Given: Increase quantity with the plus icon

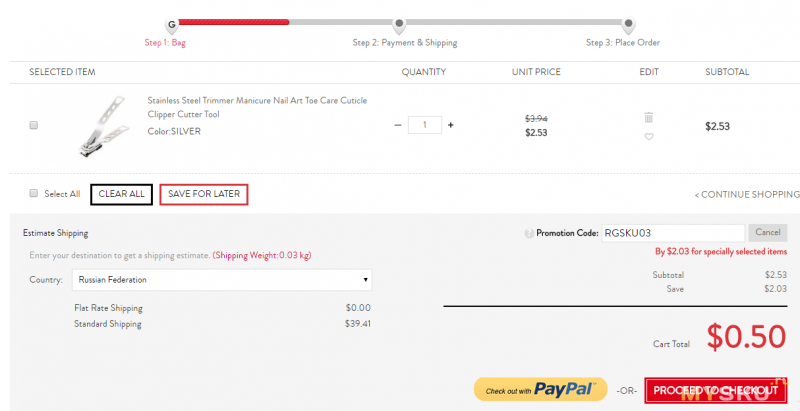Looking at the screenshot, I should pyautogui.click(x=451, y=125).
